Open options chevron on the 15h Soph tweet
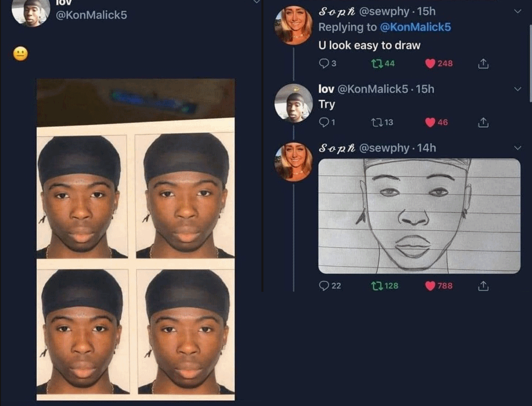This screenshot has height=406, width=532. [x=518, y=11]
